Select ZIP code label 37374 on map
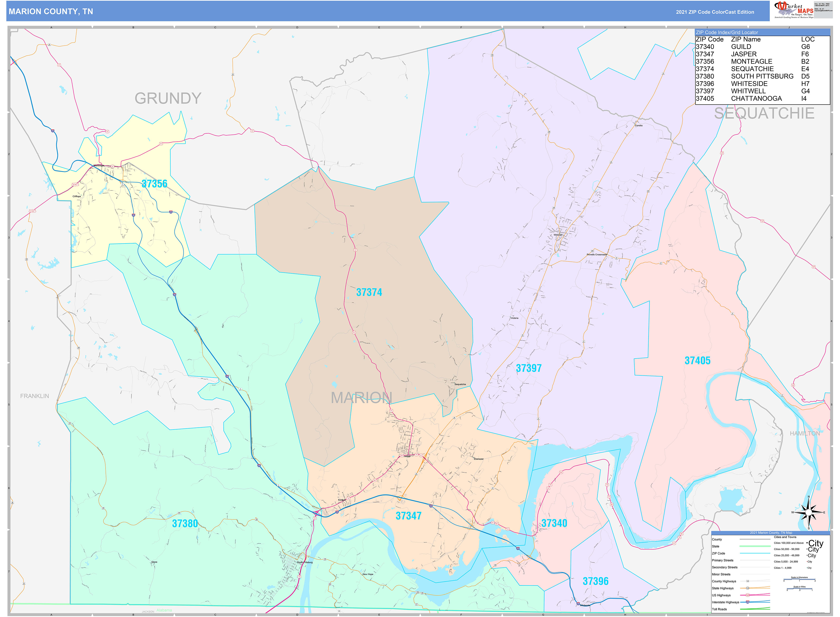Screen dimensions: 840x617 (x=369, y=292)
